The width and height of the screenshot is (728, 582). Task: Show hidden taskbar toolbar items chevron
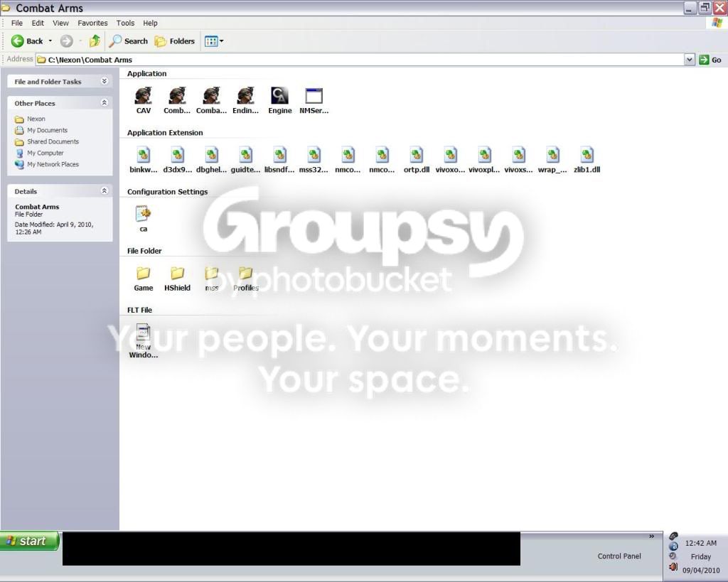tap(651, 536)
